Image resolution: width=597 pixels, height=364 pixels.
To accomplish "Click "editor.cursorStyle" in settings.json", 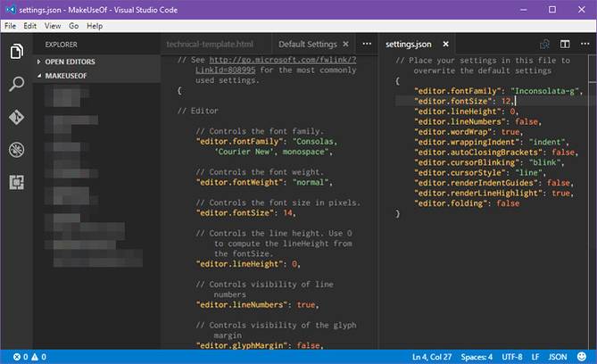I will [460, 173].
